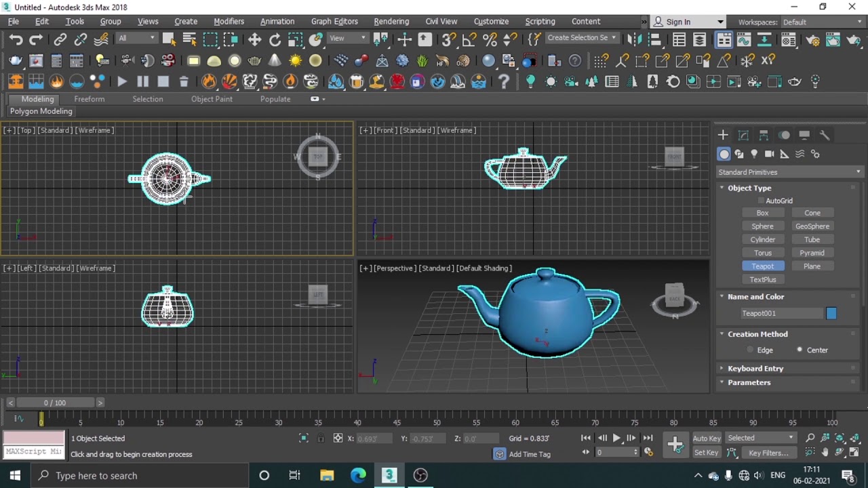The width and height of the screenshot is (868, 488).
Task: Open the blue object color swatch
Action: 831,313
